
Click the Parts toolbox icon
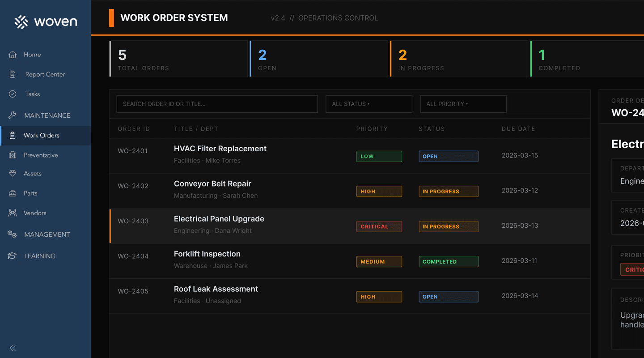(x=13, y=193)
